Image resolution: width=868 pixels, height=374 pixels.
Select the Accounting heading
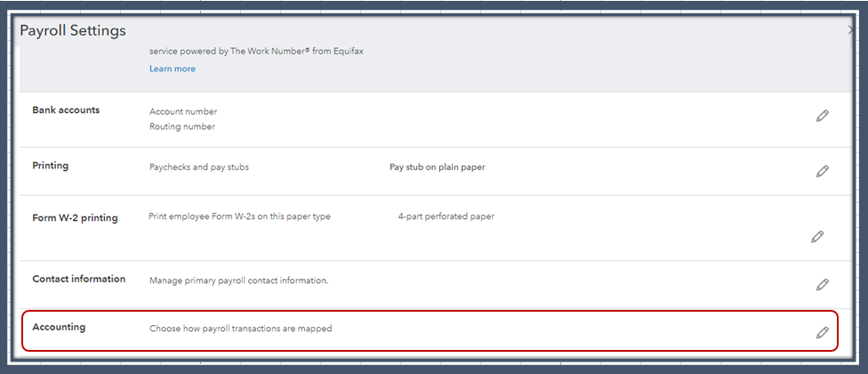[59, 327]
